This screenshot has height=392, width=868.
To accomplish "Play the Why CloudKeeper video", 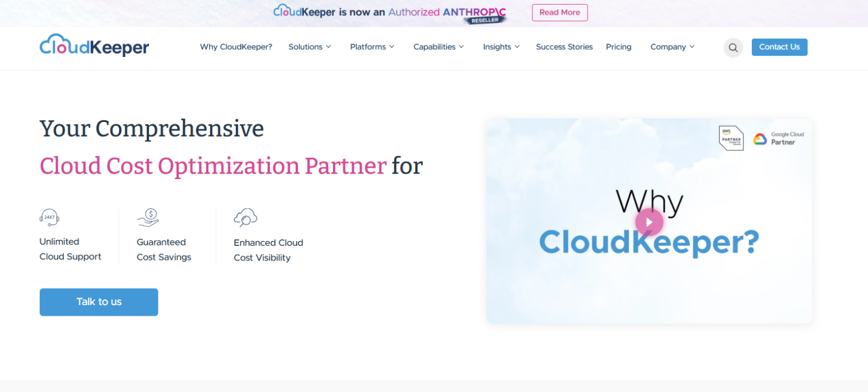I will [x=649, y=222].
